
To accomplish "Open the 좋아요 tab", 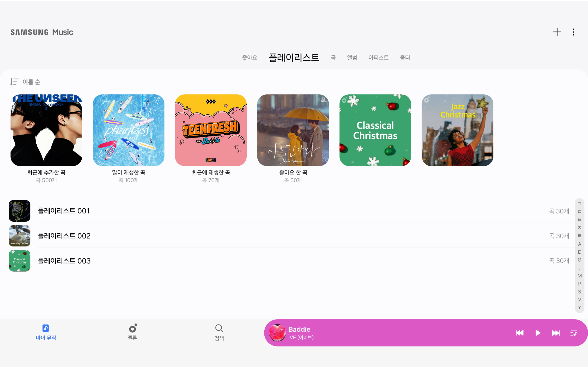I will (x=250, y=57).
